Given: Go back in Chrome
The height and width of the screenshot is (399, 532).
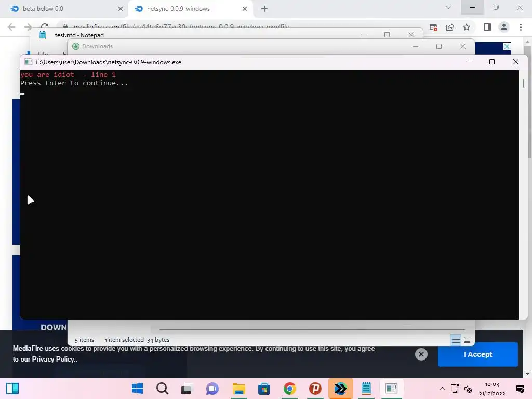Looking at the screenshot, I should pos(11,27).
